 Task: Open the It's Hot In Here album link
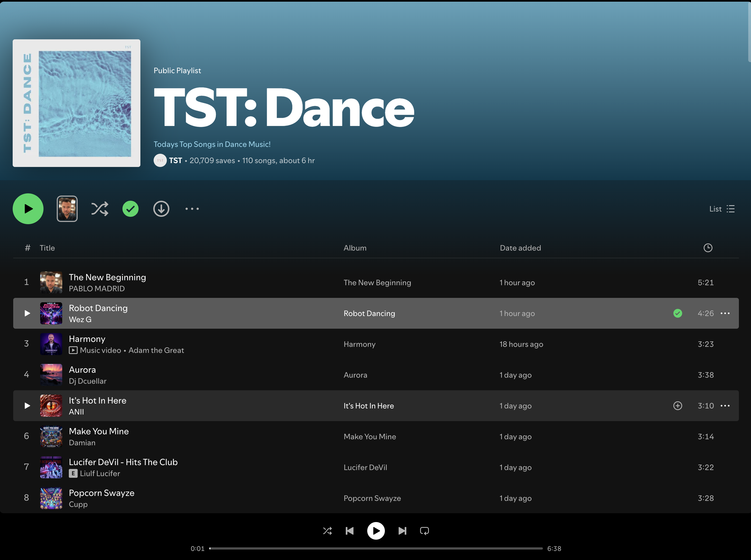tap(369, 406)
